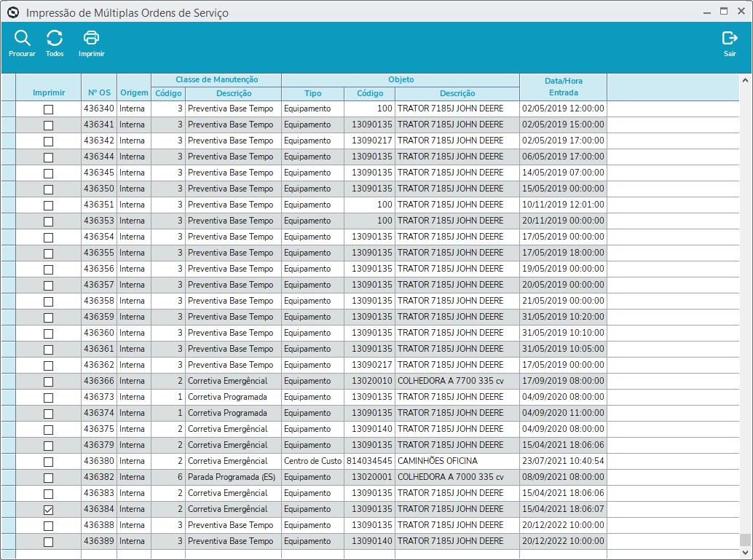Click 'Parada Programada (ES)' cell
This screenshot has height=560, width=753.
coord(233,477)
